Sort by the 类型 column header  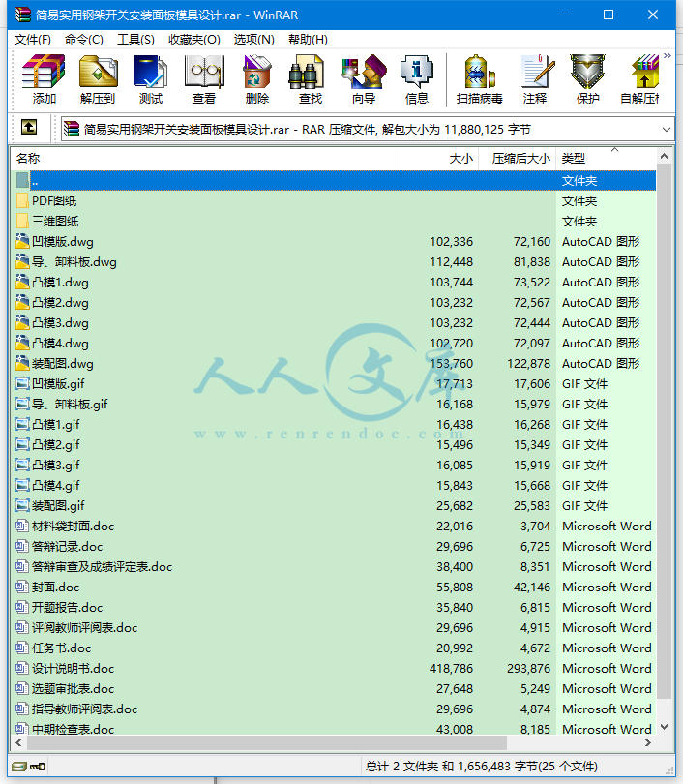[606, 159]
